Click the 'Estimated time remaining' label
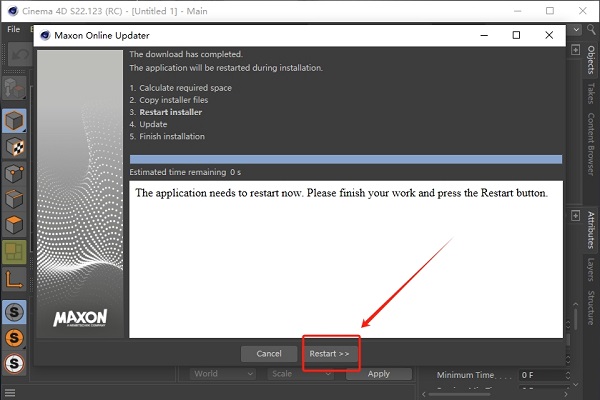The height and width of the screenshot is (400, 600). [178, 172]
